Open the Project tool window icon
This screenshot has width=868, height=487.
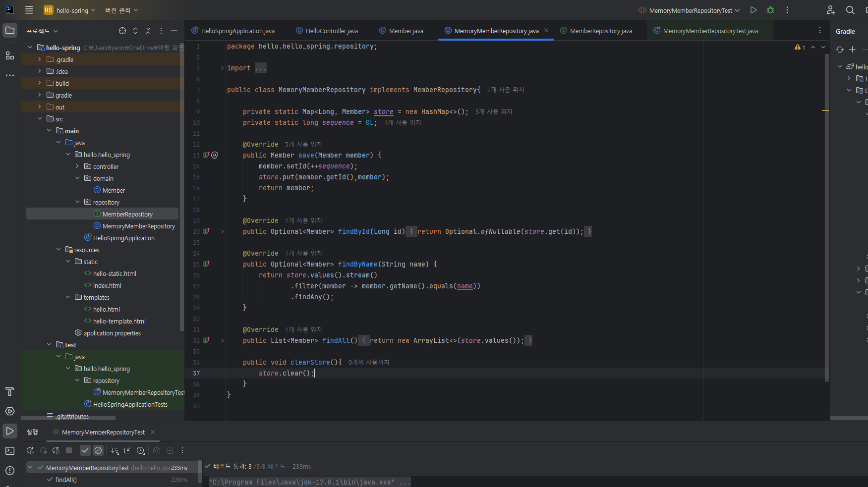10,30
